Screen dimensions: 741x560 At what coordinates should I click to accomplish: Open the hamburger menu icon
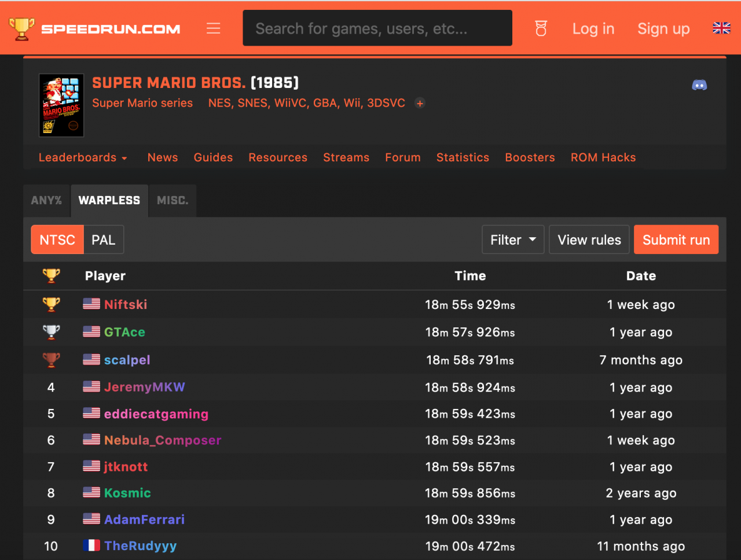point(214,28)
